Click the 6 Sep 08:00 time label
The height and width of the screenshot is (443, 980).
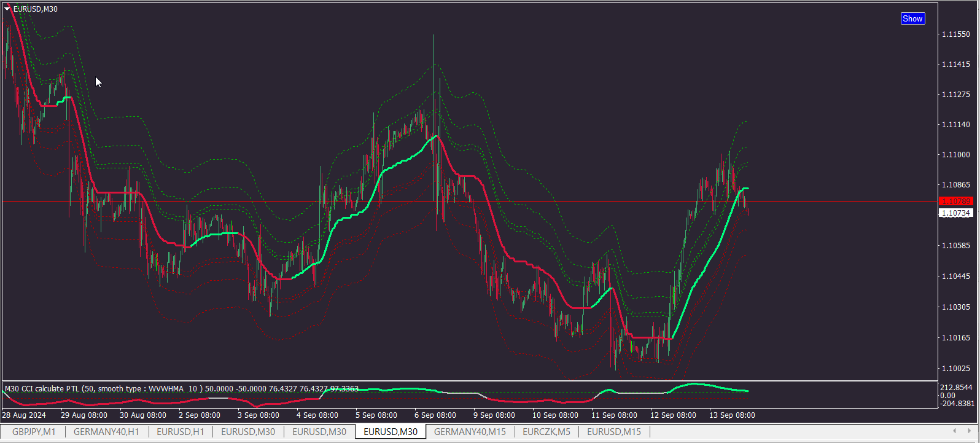click(x=435, y=415)
